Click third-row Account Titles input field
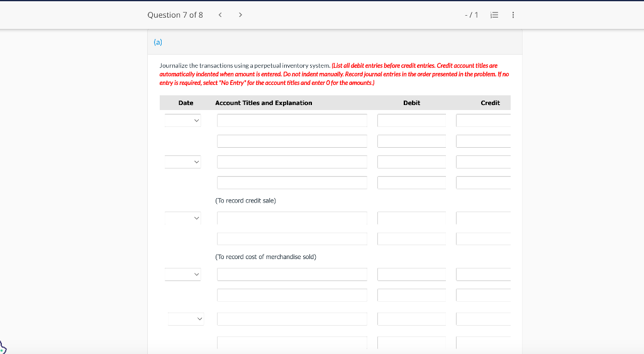 tap(292, 162)
